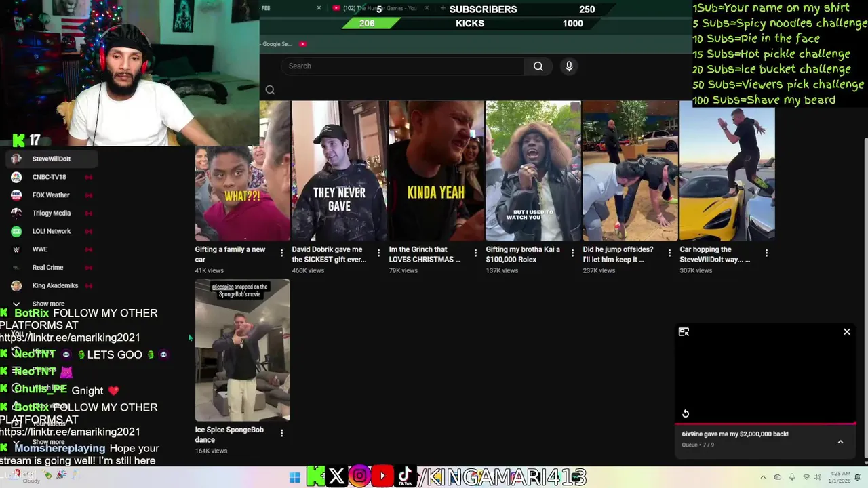The image size is (868, 488).
Task: Focus the YouTube Search input field
Action: tap(402, 66)
